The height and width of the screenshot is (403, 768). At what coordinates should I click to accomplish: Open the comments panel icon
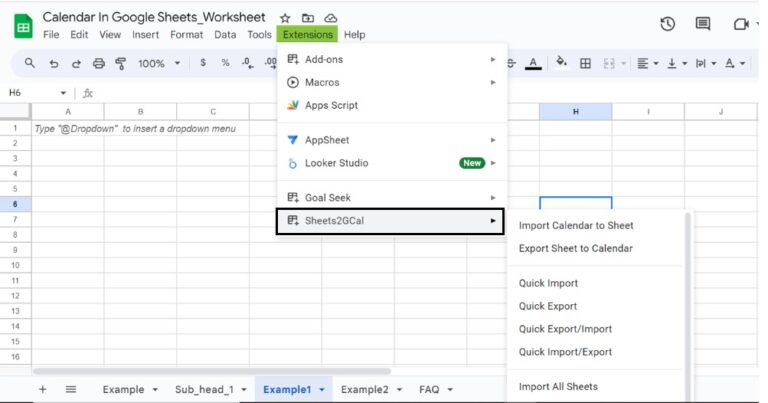coord(702,24)
